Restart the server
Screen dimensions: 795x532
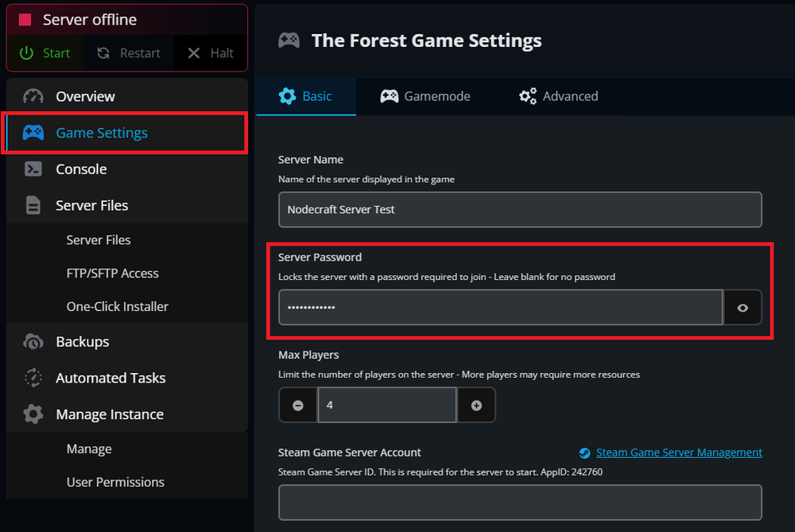coord(127,52)
